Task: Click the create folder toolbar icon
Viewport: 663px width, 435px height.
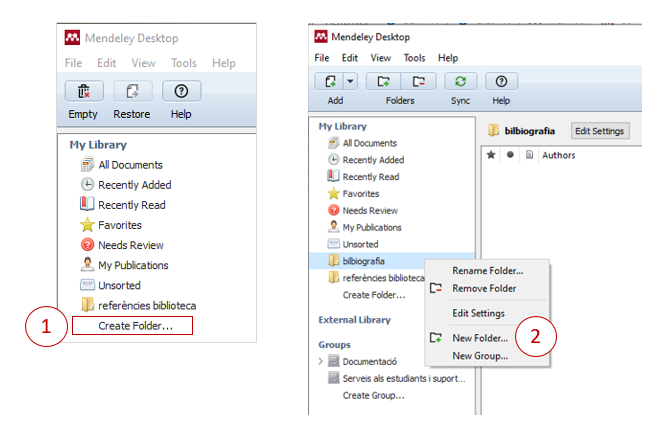Action: [384, 81]
